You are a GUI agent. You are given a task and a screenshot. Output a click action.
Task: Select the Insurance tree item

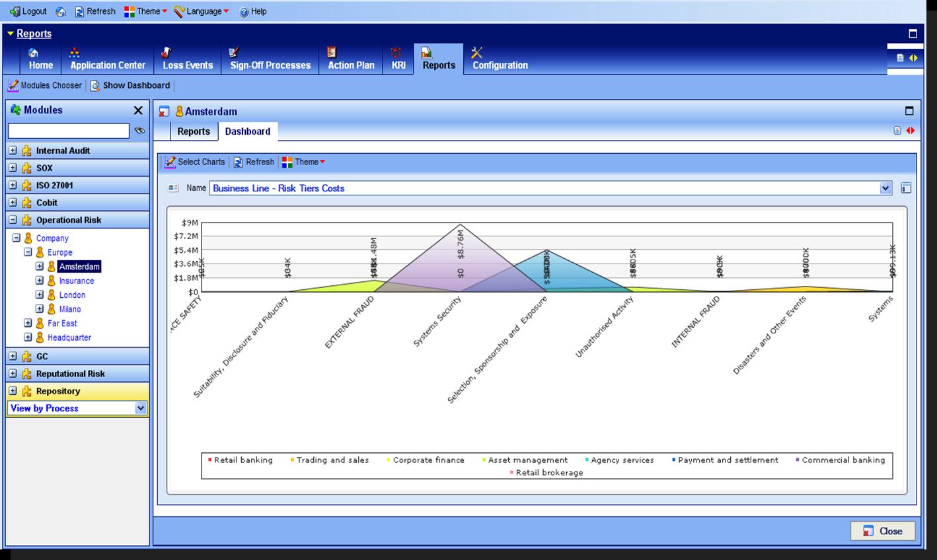(x=77, y=281)
